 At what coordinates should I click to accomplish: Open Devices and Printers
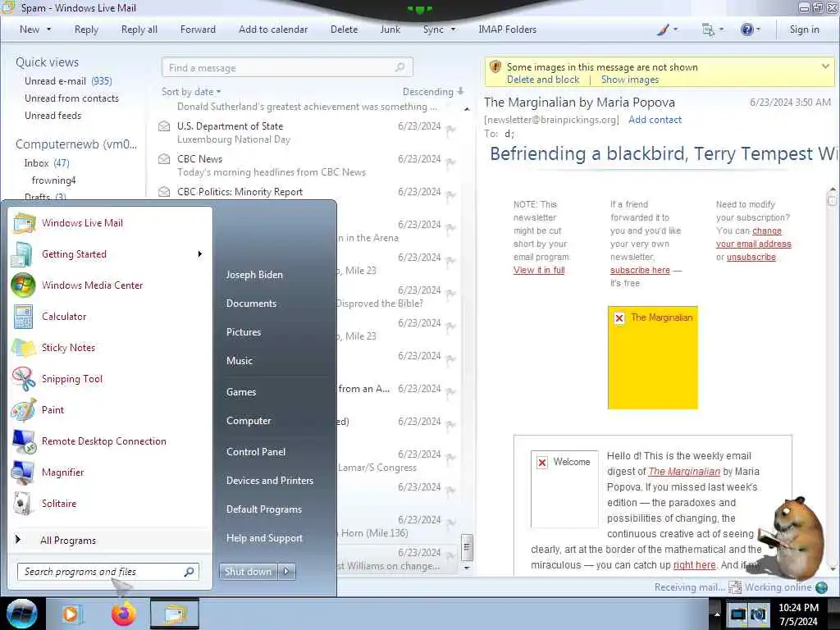(269, 481)
